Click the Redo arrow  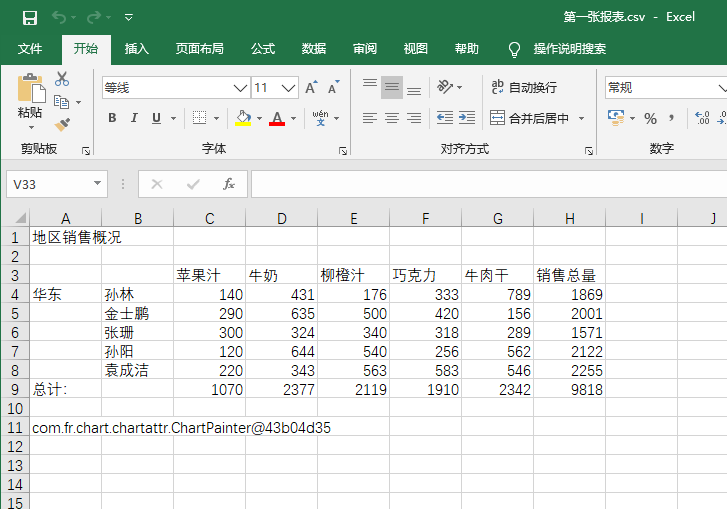[93, 18]
